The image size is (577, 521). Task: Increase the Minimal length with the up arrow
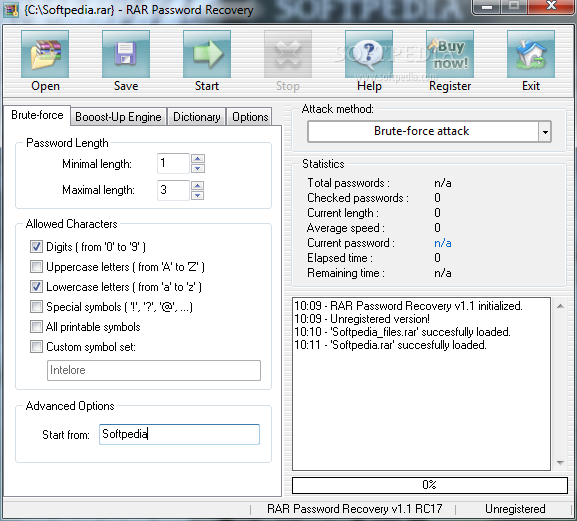(198, 159)
